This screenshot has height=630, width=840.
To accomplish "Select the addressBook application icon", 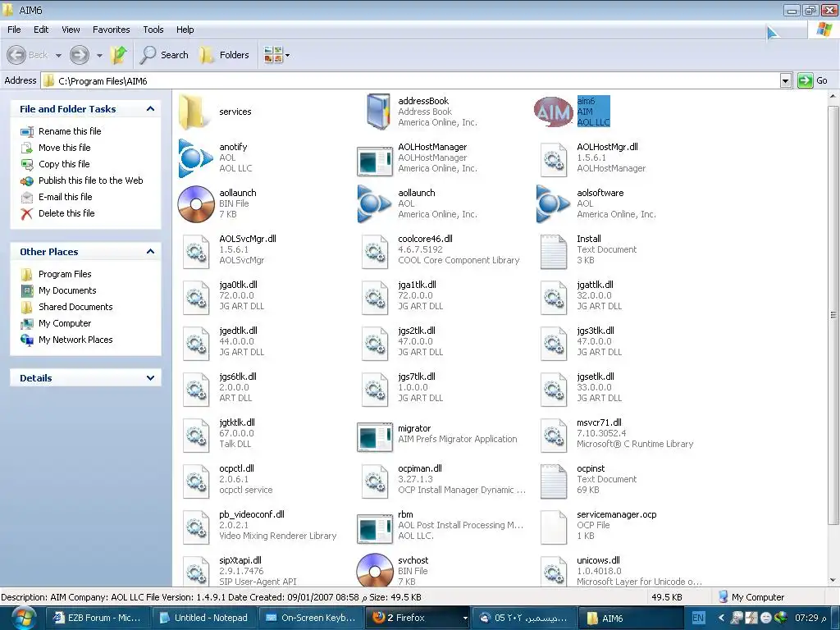I will [x=378, y=112].
